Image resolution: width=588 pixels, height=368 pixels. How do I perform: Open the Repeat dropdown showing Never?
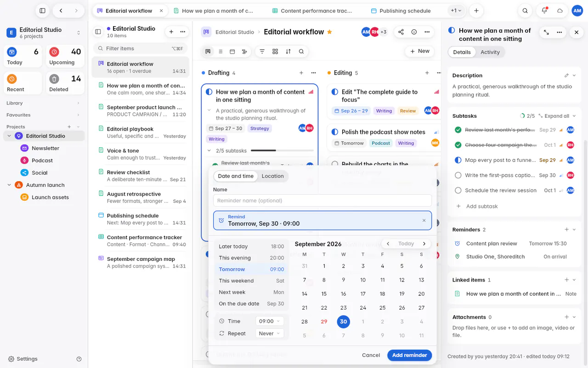270,333
